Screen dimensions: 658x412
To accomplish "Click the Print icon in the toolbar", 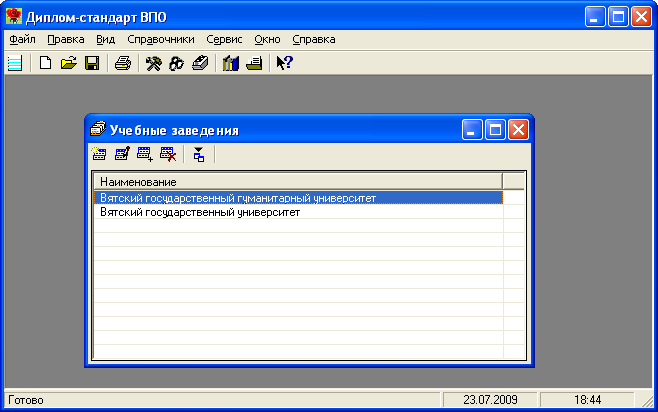I will tap(122, 64).
